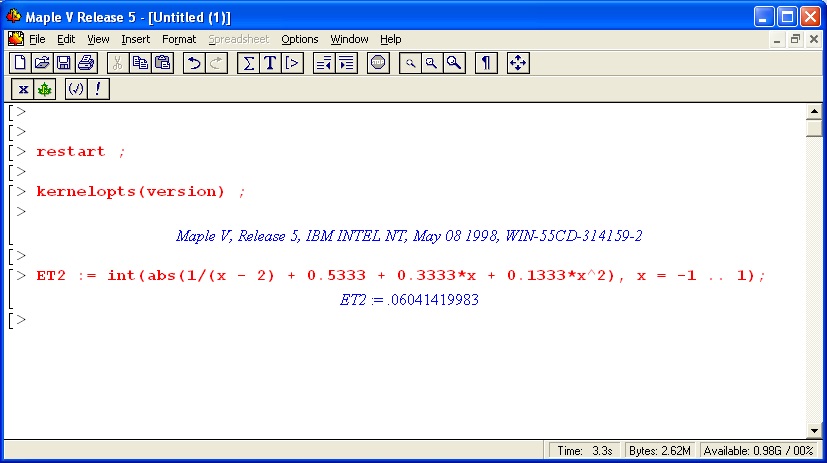Screen dimensions: 827x463
Task: Click the Maple document icon in menu bar
Action: (16, 39)
